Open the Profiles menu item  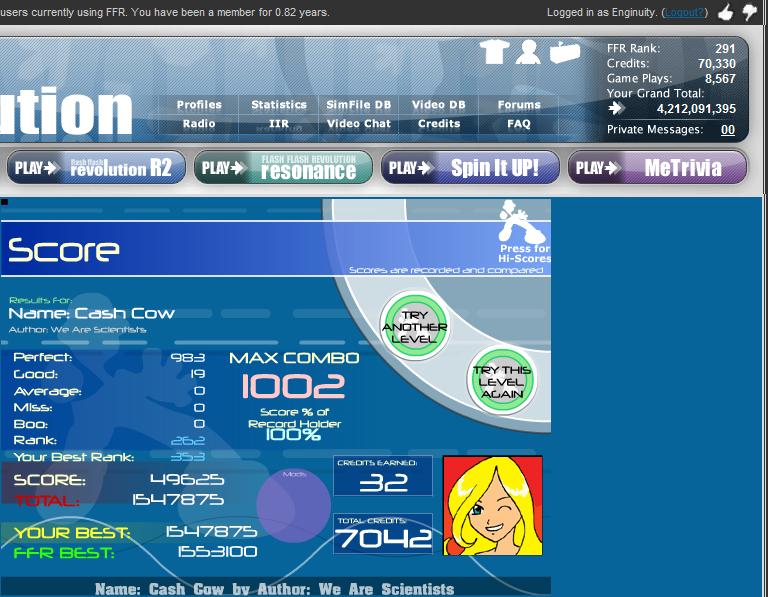pos(199,105)
